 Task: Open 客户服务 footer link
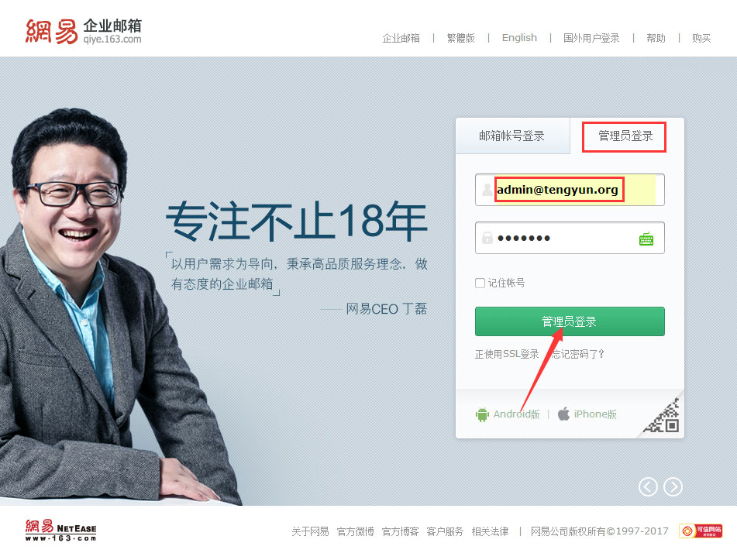[445, 531]
